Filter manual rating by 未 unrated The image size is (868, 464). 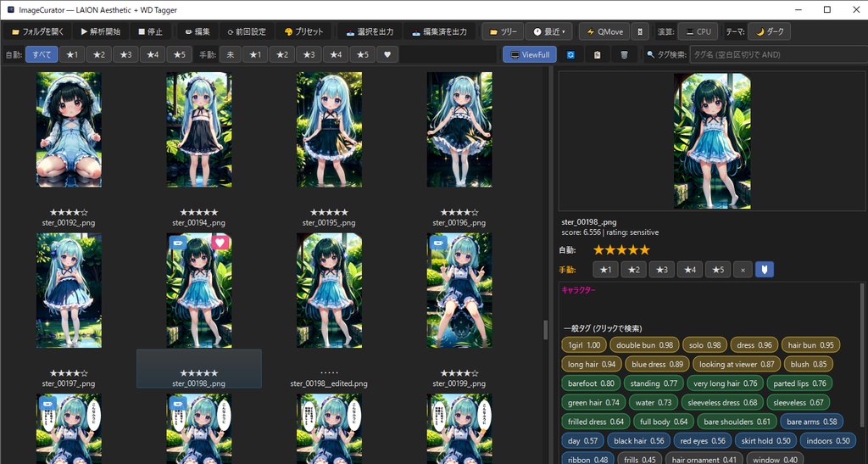(x=230, y=54)
